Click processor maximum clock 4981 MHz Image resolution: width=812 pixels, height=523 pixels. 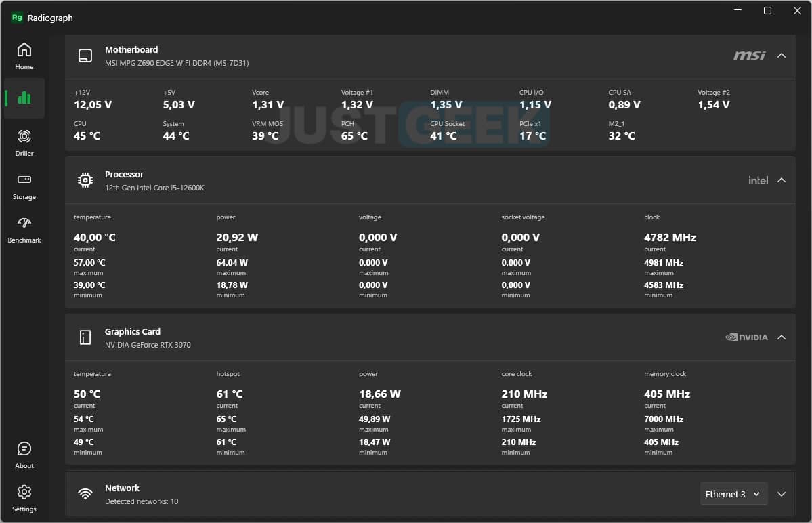click(664, 263)
